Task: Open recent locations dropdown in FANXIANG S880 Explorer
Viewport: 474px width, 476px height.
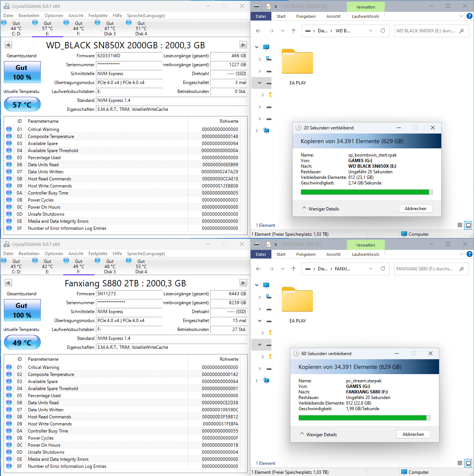Action: pyautogui.click(x=283, y=269)
